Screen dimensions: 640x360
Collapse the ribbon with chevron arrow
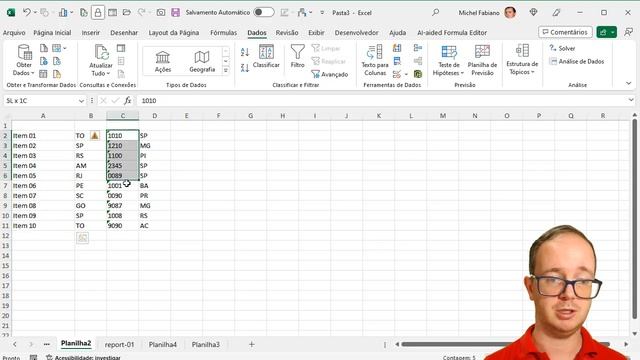(x=629, y=83)
